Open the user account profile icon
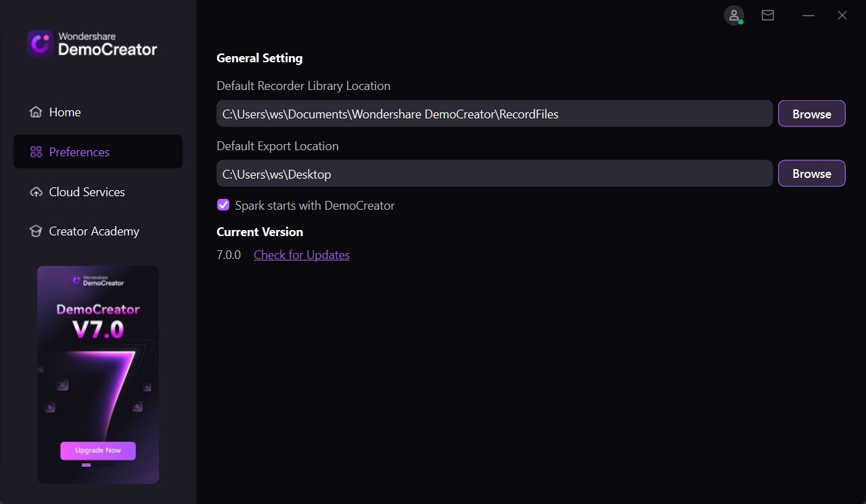 point(733,15)
